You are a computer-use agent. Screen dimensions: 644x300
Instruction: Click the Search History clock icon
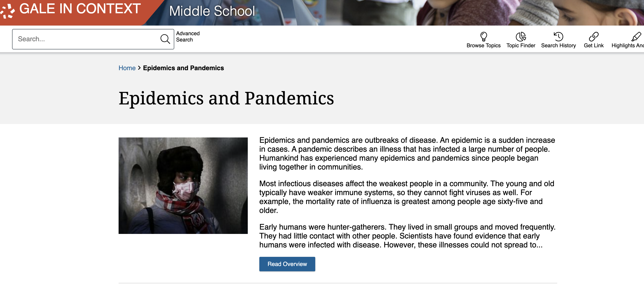[558, 36]
